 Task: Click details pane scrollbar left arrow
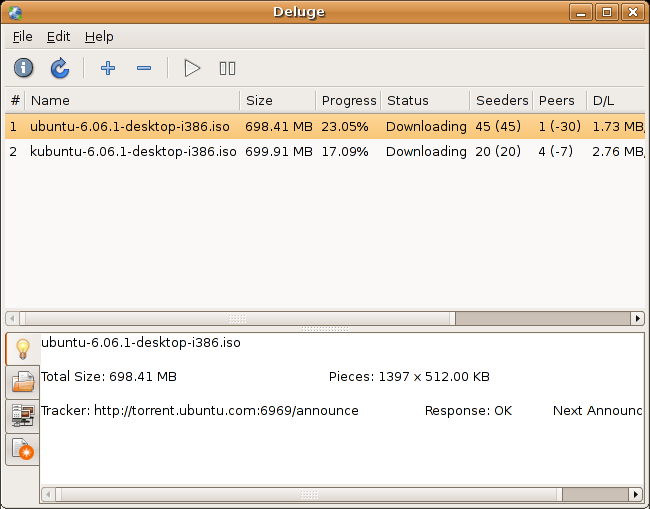pos(49,494)
